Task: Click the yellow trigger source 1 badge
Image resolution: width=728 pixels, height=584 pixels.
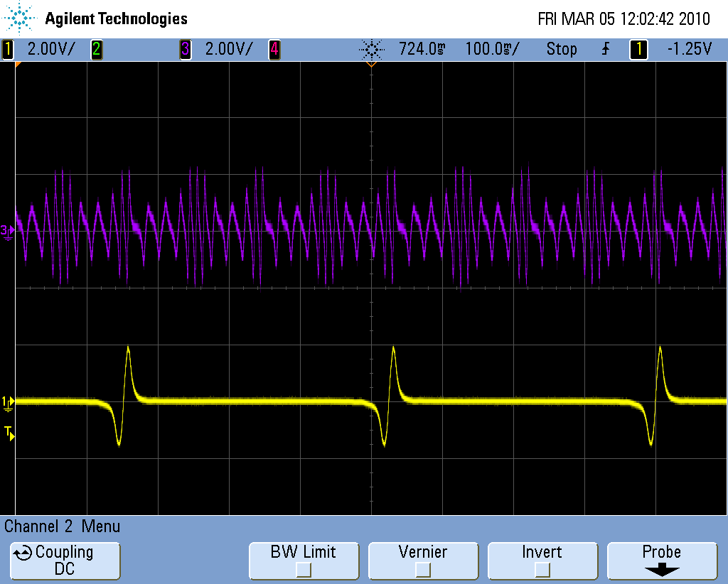Action: click(x=638, y=50)
